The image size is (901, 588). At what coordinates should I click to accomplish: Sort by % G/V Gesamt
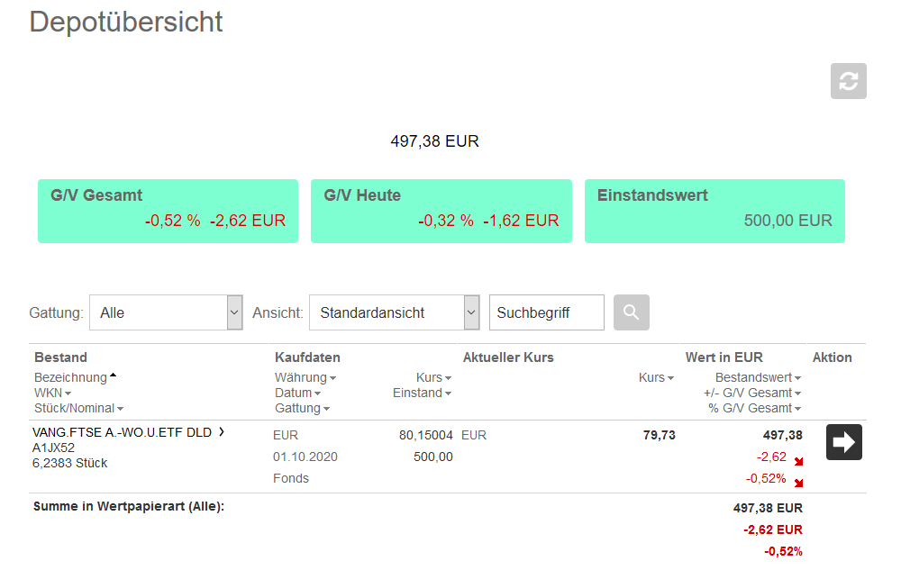coord(754,408)
